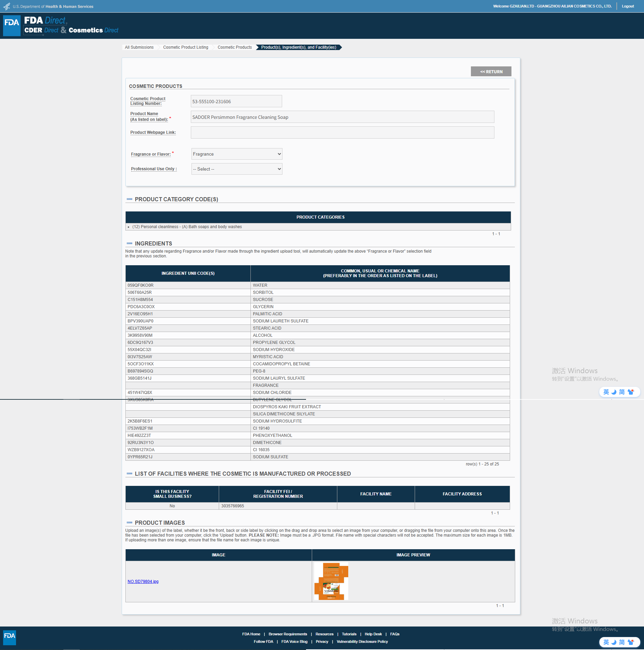
Task: Collapse the Product Images section
Action: point(129,523)
